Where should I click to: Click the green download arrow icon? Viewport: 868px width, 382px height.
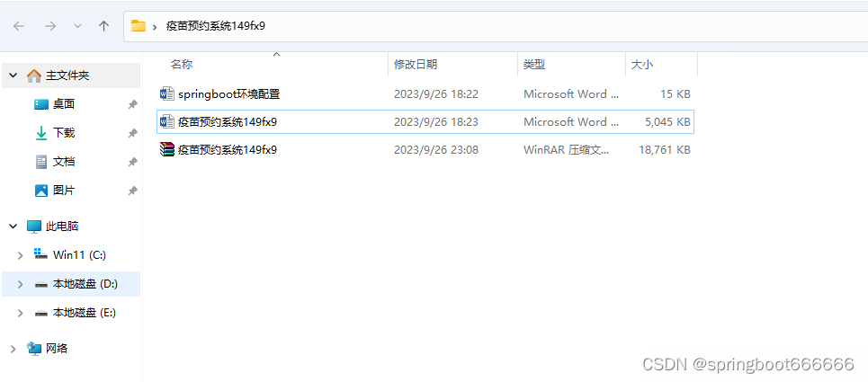click(x=41, y=133)
